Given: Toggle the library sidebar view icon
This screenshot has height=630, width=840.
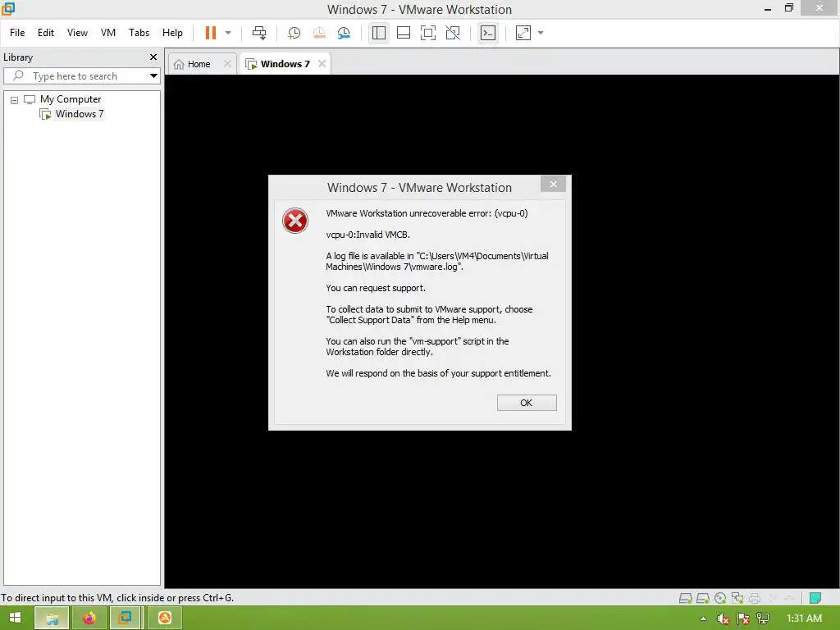Looking at the screenshot, I should tap(379, 33).
